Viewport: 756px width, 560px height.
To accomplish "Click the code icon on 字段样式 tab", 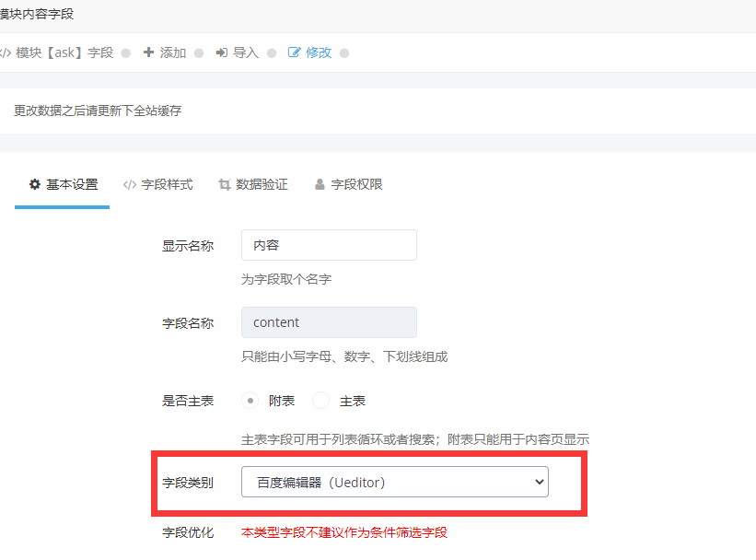I will (130, 184).
